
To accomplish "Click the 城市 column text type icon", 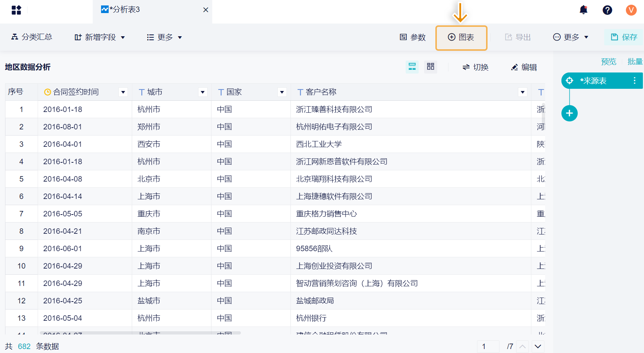I will pyautogui.click(x=142, y=92).
